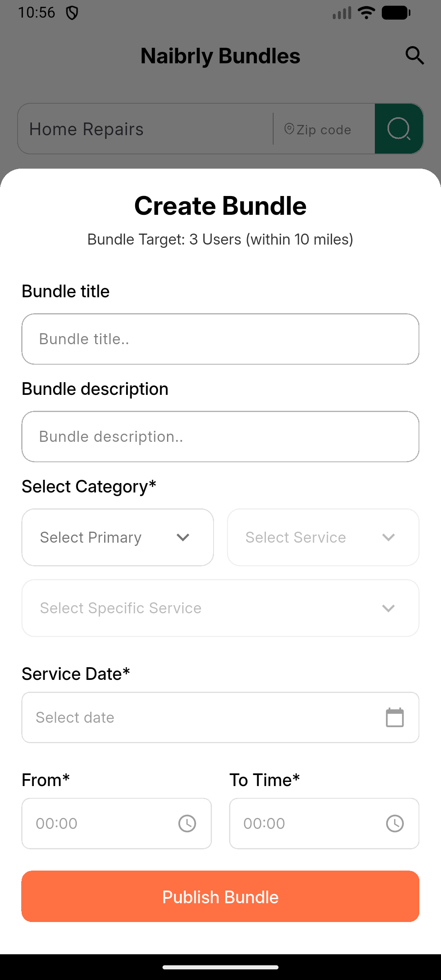Tap the clock icon in From field
The width and height of the screenshot is (441, 980).
tap(187, 823)
